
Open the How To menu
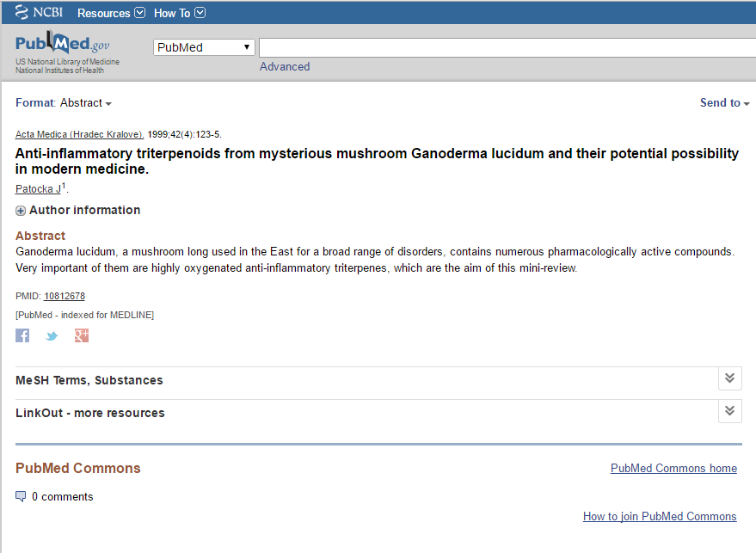(179, 13)
